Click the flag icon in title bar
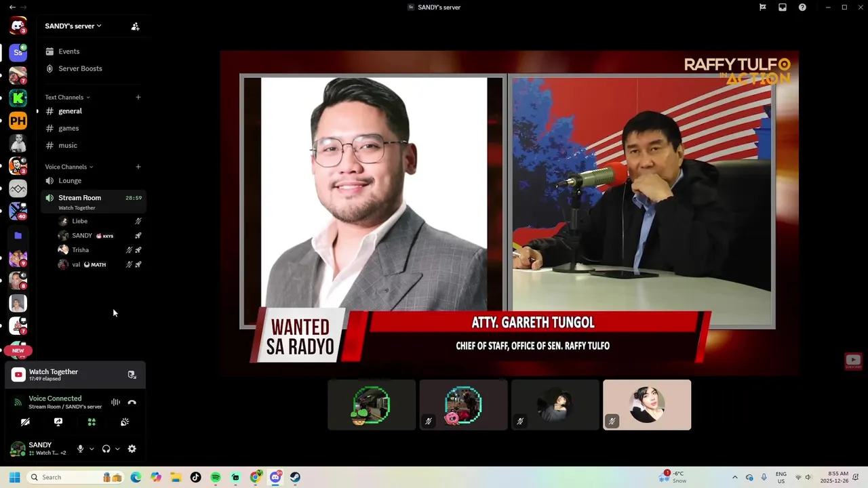 763,7
